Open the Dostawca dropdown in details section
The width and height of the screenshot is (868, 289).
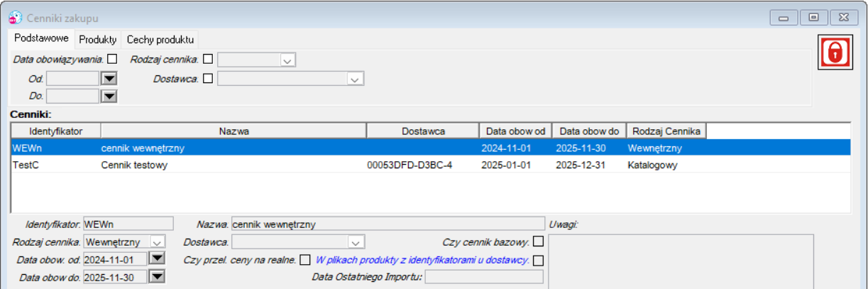(x=356, y=242)
